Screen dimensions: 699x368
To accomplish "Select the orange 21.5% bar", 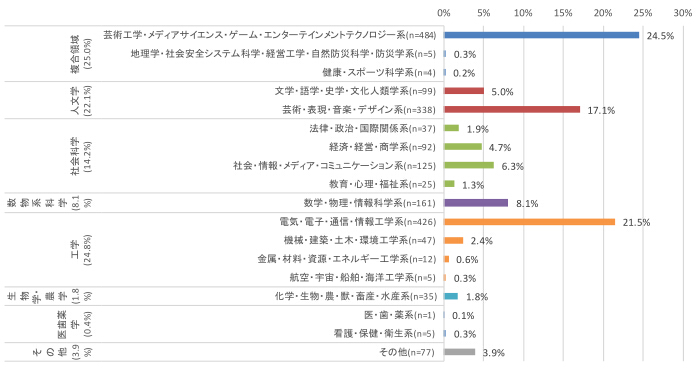I will tap(530, 222).
